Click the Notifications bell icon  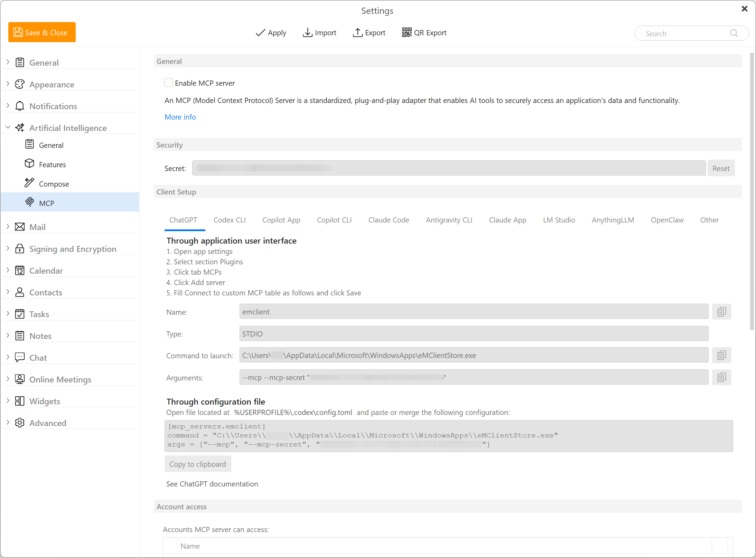click(x=20, y=106)
